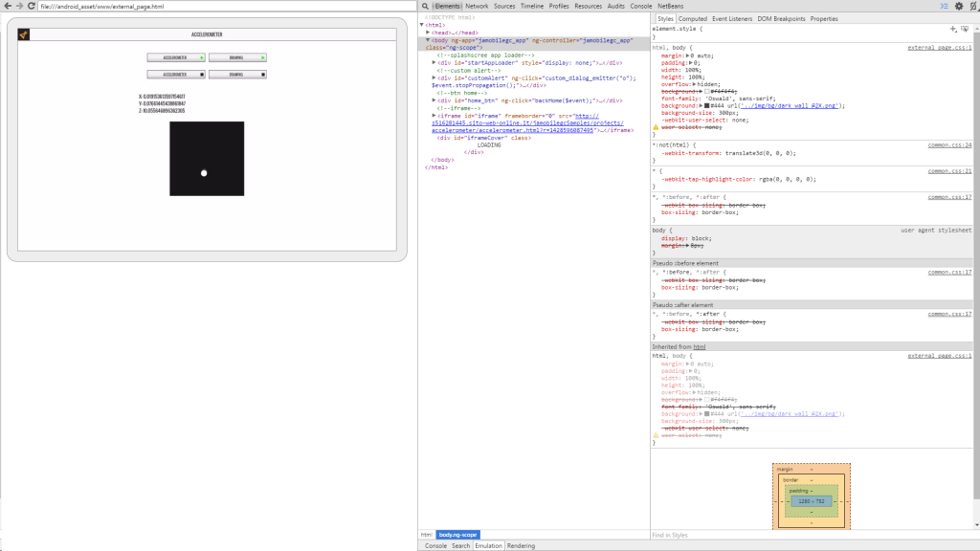Click the #444 background color swatch
The height and width of the screenshot is (551, 980).
point(706,105)
